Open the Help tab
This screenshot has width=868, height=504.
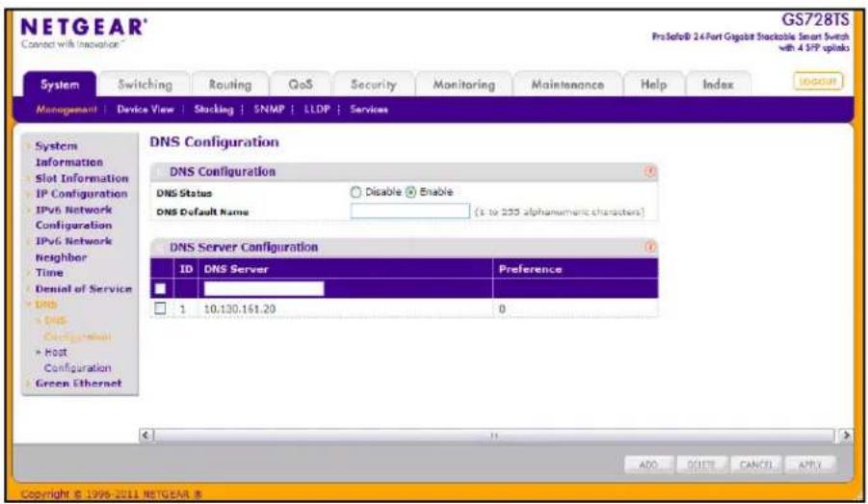(654, 84)
